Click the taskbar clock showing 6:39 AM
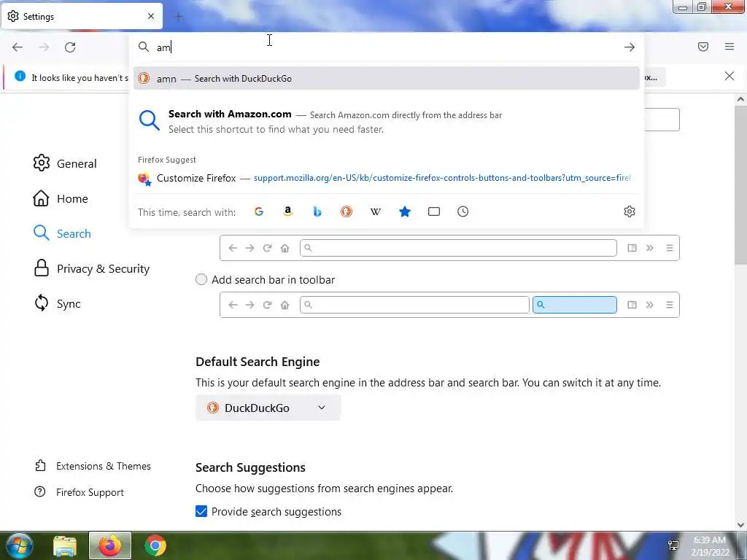Viewport: 747px width, 560px height. (710, 545)
